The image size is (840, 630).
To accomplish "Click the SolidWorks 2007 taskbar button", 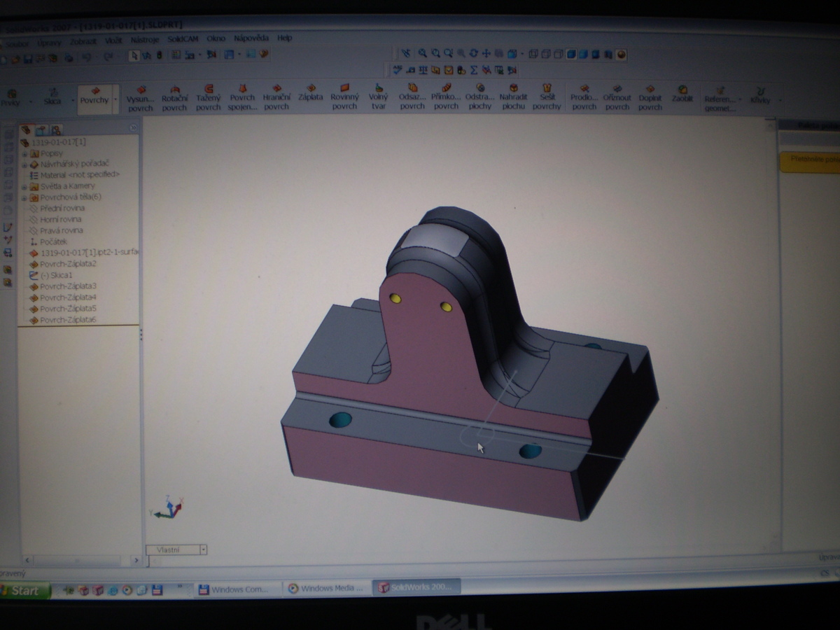I will pyautogui.click(x=416, y=587).
